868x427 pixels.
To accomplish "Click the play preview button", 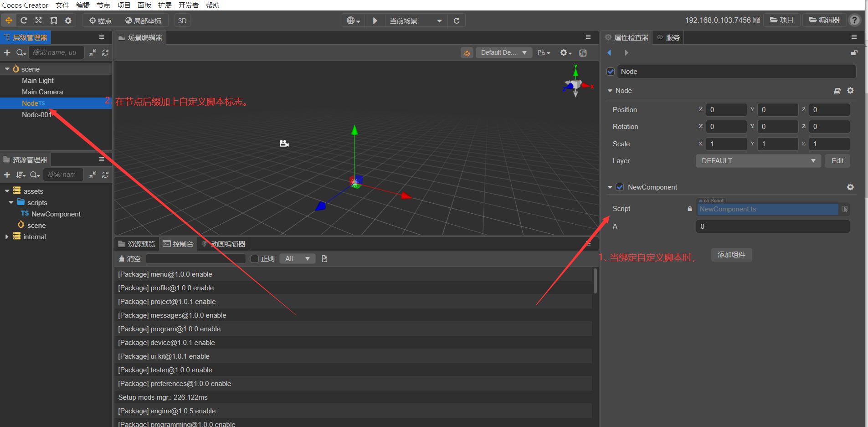I will [375, 21].
